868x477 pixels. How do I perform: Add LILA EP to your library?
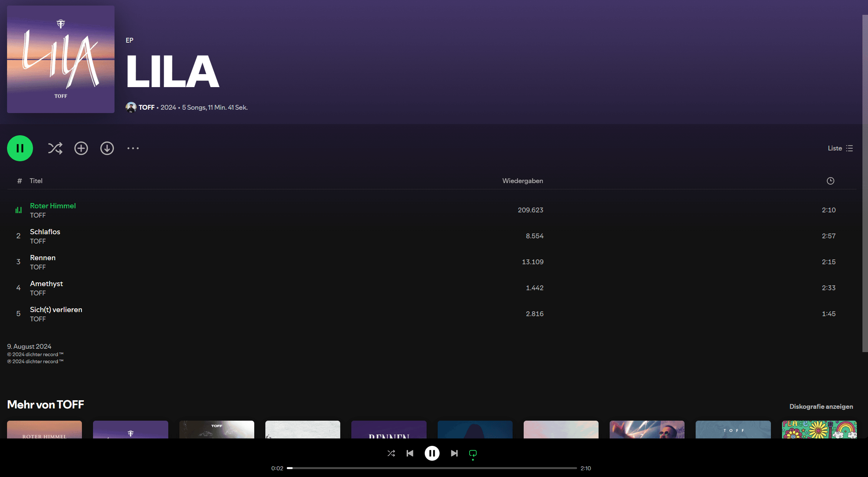(x=81, y=148)
